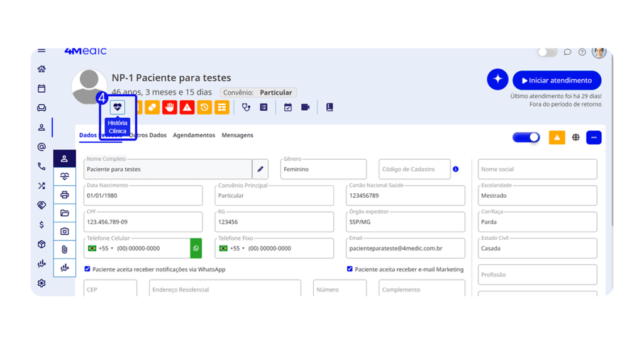The width and height of the screenshot is (644, 345).
Task: Click the Nome social input field
Action: (x=537, y=169)
